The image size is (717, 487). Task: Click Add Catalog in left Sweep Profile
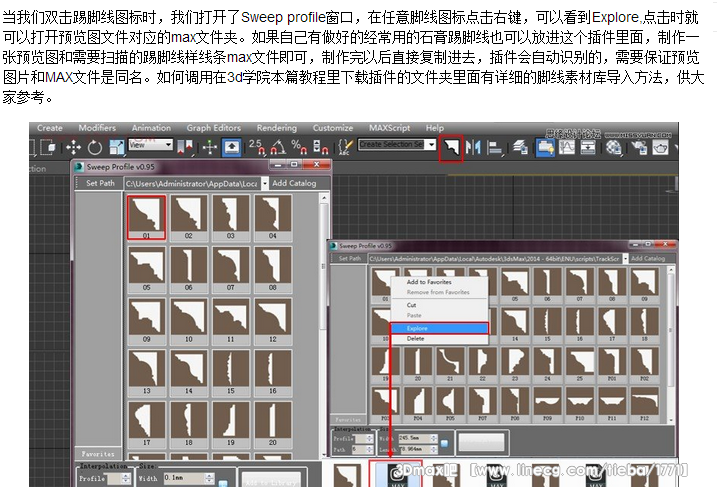tap(294, 183)
